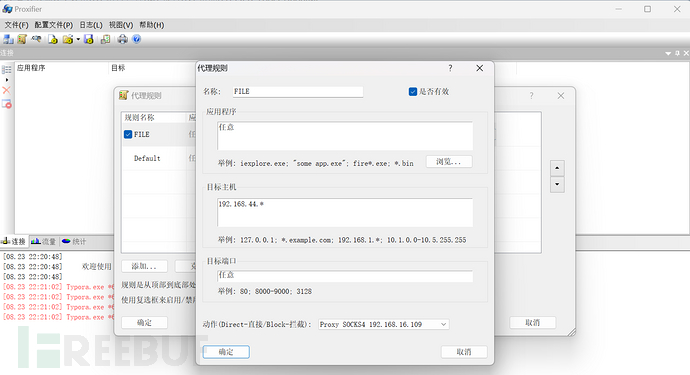The height and width of the screenshot is (375, 690).
Task: Click ? help button of background rules dialog
Action: click(532, 96)
